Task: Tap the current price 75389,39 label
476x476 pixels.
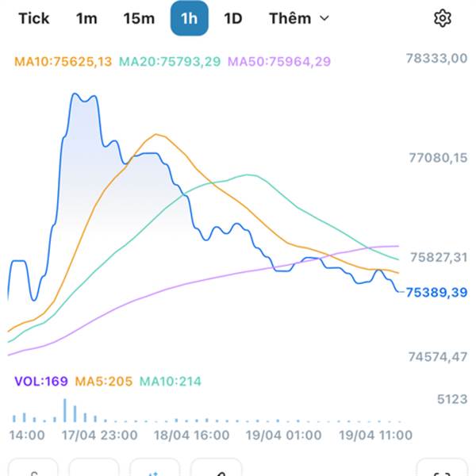Action: click(x=436, y=293)
